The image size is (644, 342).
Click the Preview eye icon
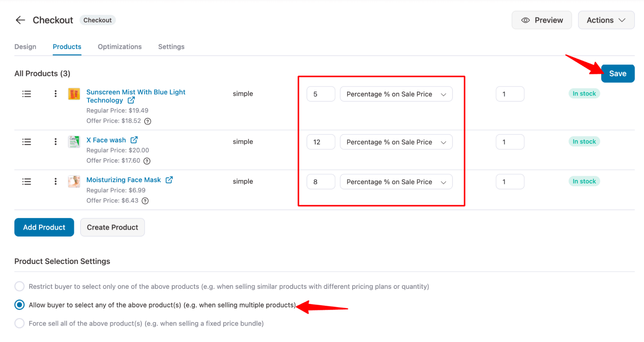525,20
